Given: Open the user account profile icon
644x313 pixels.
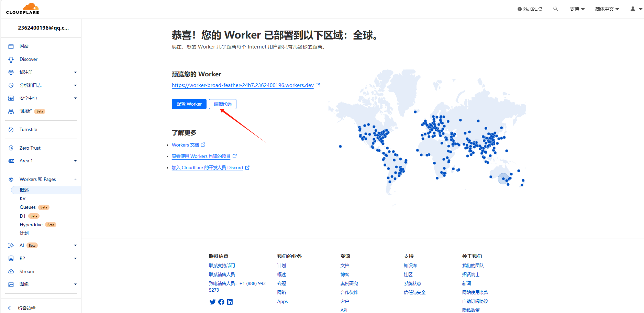Looking at the screenshot, I should point(633,9).
